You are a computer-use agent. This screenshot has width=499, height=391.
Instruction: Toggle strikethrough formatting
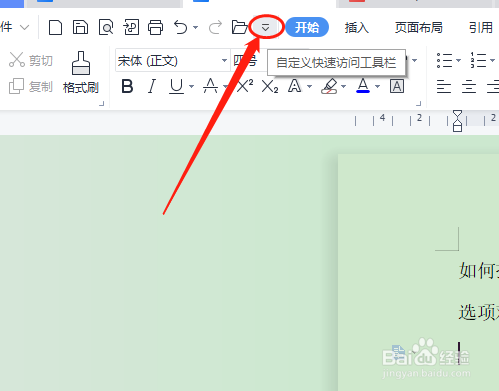[211, 86]
